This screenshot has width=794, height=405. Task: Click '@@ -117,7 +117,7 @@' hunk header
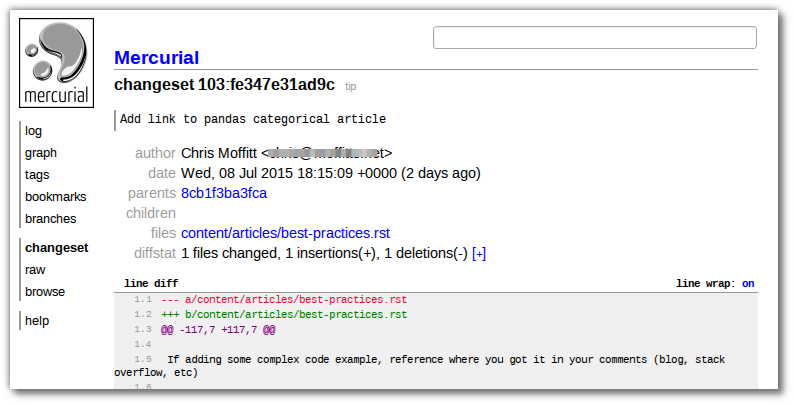pos(218,330)
